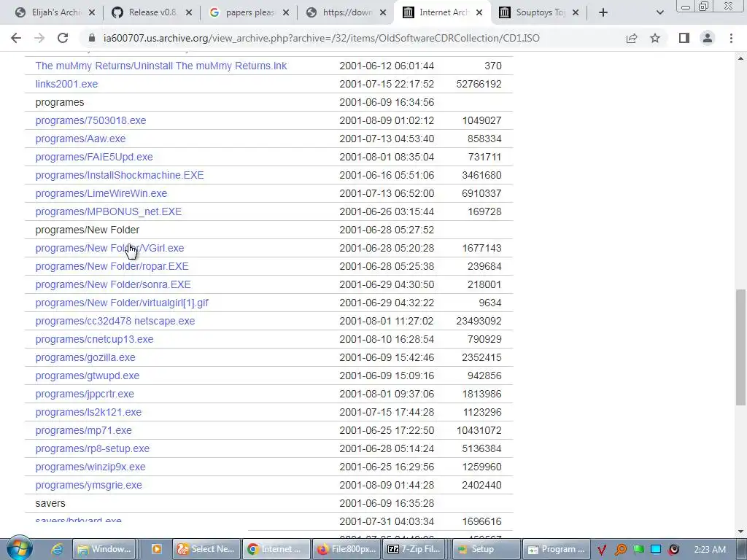View site info via padlock icon
This screenshot has height=560, width=747.
93,38
